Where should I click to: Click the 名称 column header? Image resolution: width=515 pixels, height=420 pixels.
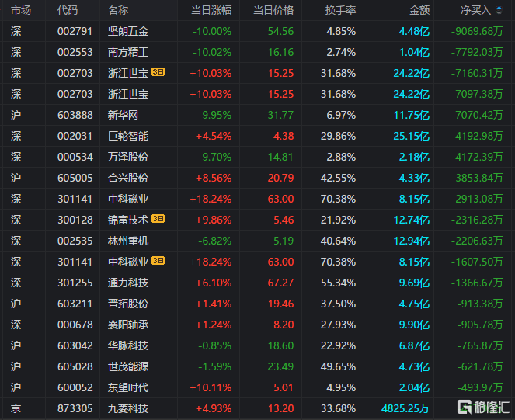118,11
